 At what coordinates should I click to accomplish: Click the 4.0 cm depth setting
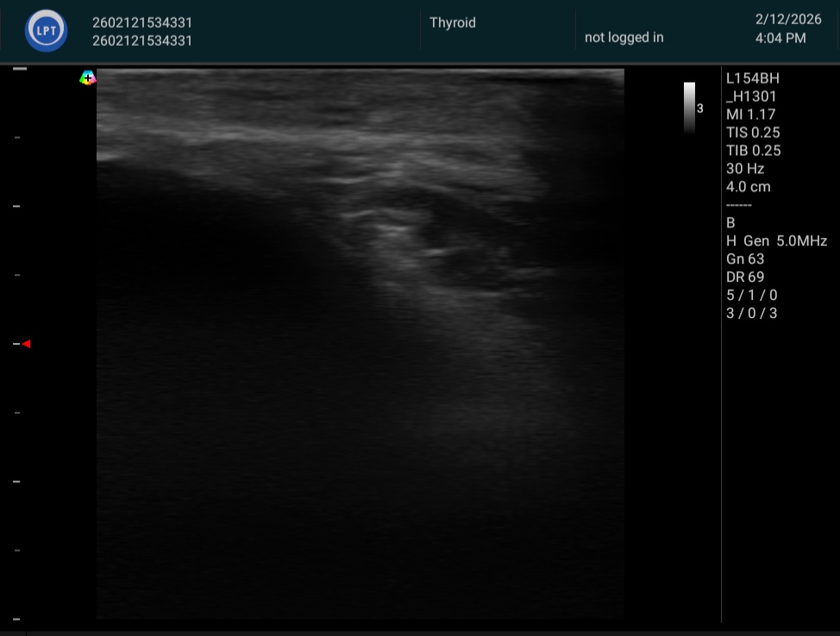pyautogui.click(x=748, y=187)
